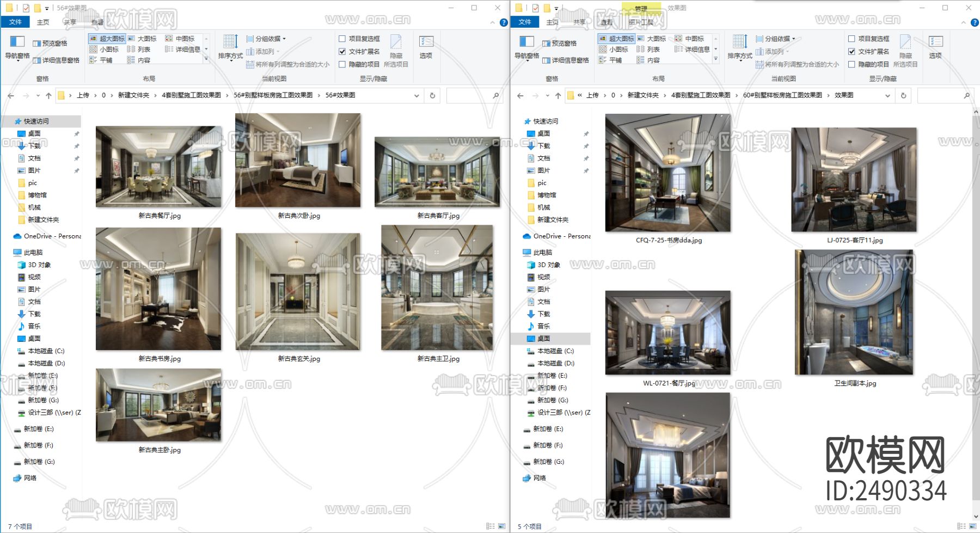Screen dimensions: 980x533
Task: Open 音乐 folder in left window sidebar
Action: [x=29, y=326]
